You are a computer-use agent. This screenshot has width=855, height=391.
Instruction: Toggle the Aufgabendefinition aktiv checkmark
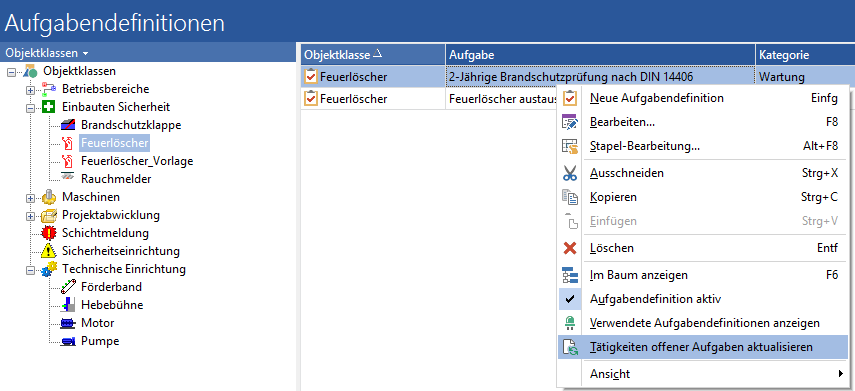click(570, 299)
